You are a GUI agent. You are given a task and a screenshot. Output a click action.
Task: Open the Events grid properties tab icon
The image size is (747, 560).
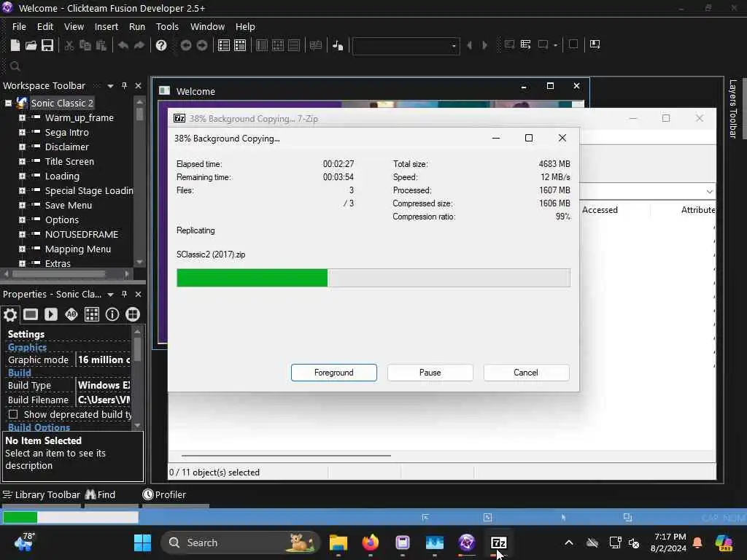tap(92, 315)
